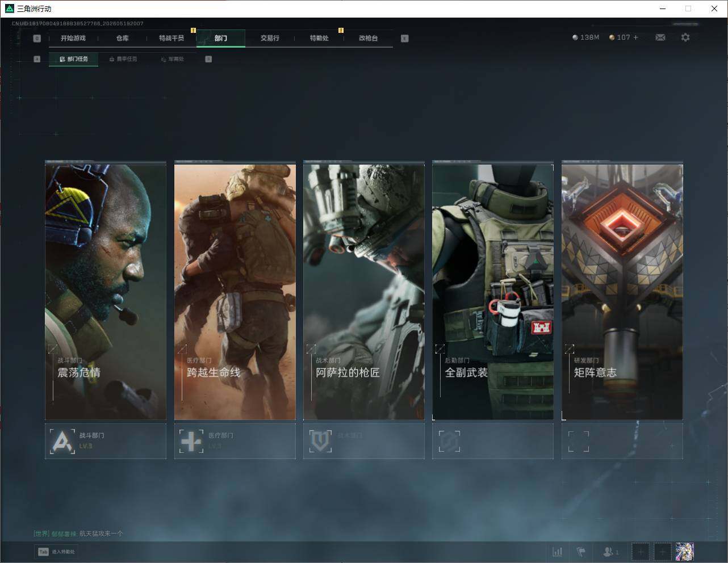Viewport: 728px width, 563px height.
Task: Open the 全副武装 mission card
Action: tap(493, 292)
